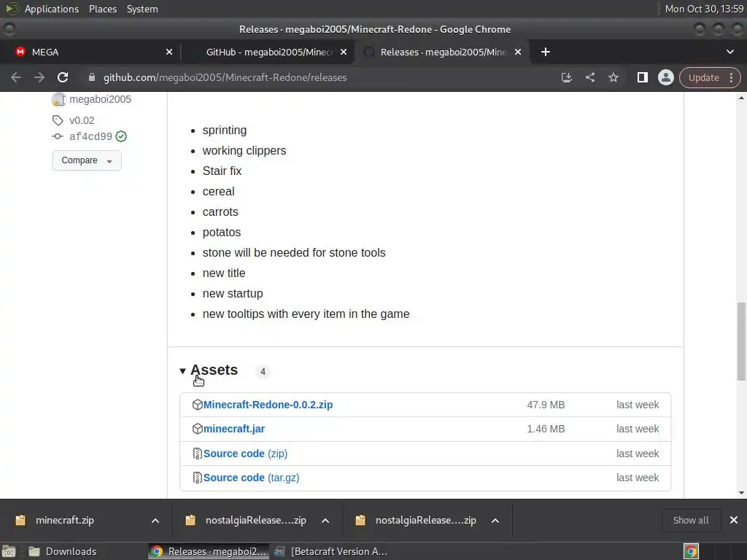747x560 pixels.
Task: Open downloaded minecraft.zip from the download bar
Action: pyautogui.click(x=64, y=521)
